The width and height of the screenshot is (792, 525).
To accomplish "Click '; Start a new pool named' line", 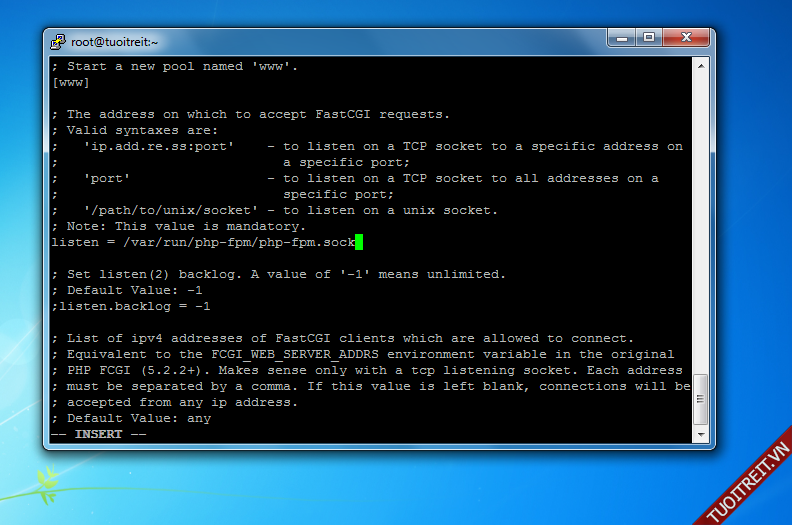I will pyautogui.click(x=175, y=66).
